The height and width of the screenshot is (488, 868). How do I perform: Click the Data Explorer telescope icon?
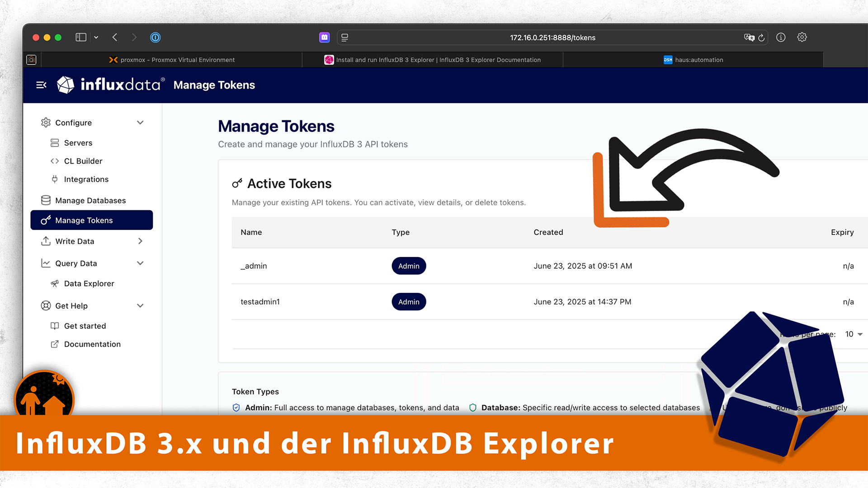[55, 283]
